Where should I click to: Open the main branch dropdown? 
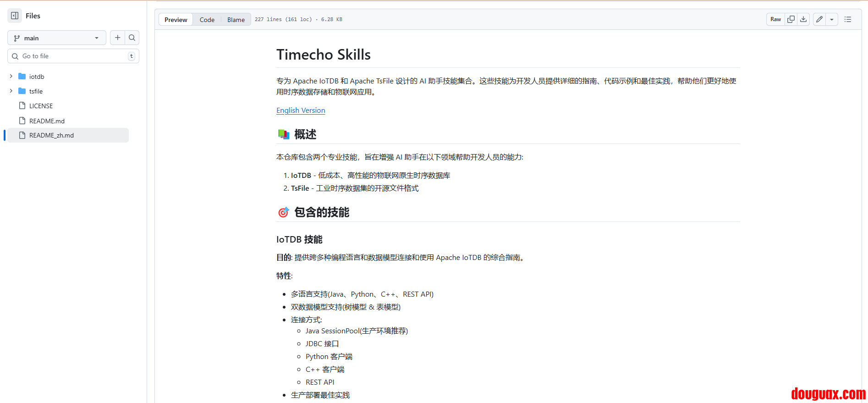(x=56, y=38)
